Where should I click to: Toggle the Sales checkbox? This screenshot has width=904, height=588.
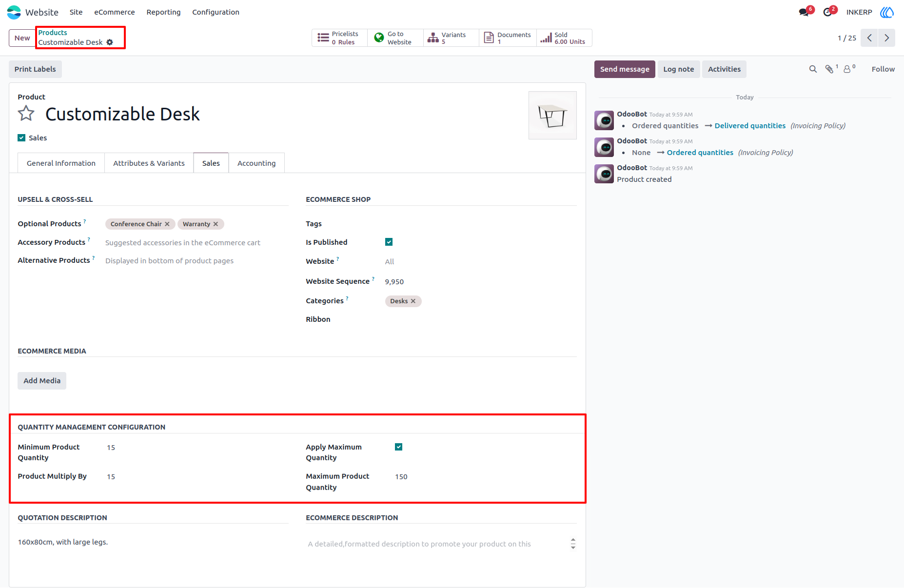click(x=21, y=138)
